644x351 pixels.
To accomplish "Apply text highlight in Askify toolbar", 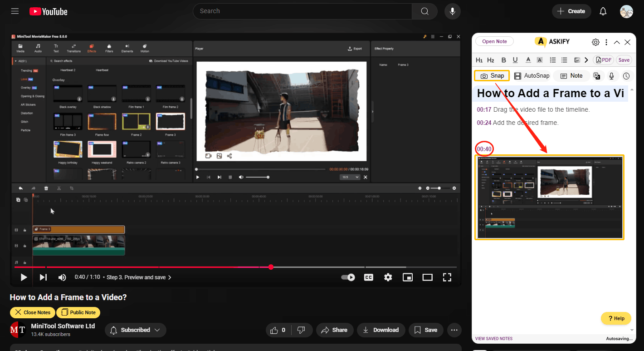I will (540, 60).
